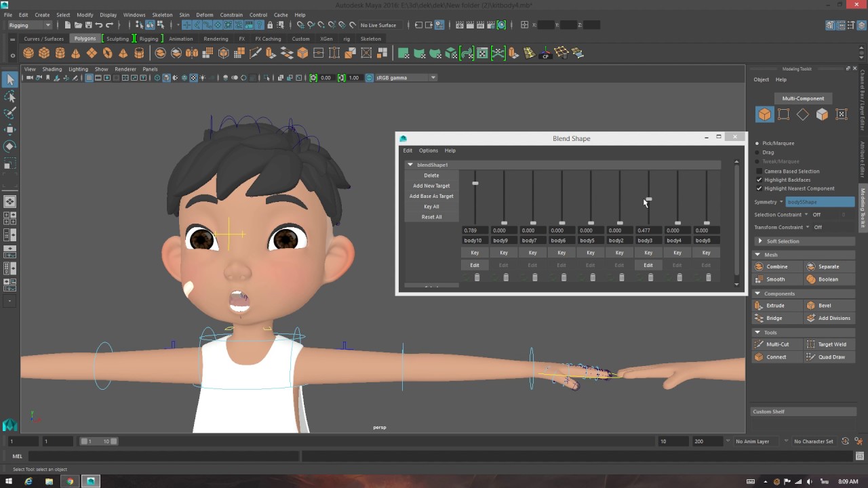The height and width of the screenshot is (488, 868).
Task: Create a polygon cone from the shelf
Action: point(76,53)
